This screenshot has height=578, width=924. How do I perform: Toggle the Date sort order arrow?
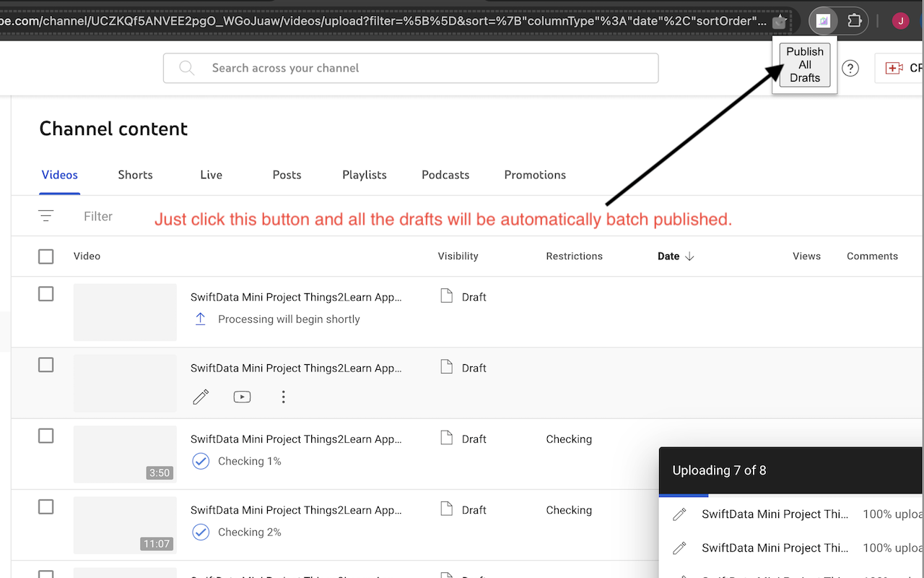690,256
